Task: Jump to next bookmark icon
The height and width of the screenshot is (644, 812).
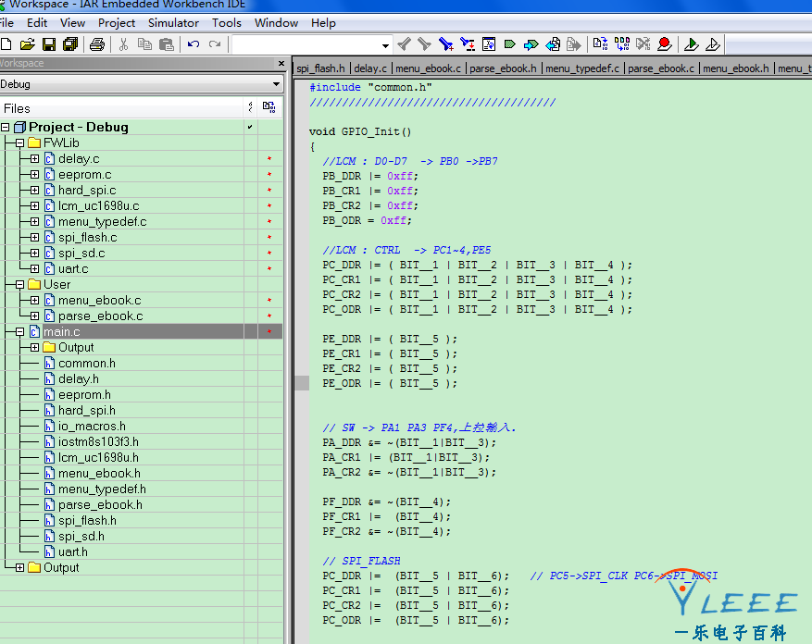Action: 531,44
